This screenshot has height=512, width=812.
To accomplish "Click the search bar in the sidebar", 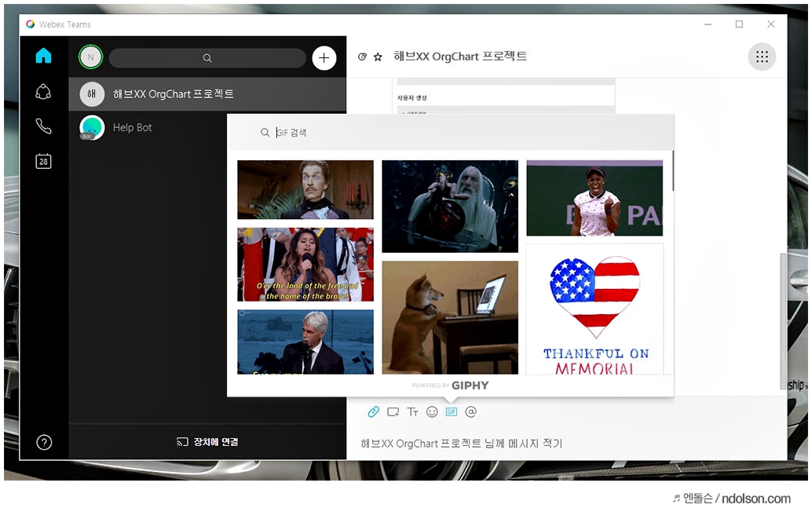I will (207, 58).
